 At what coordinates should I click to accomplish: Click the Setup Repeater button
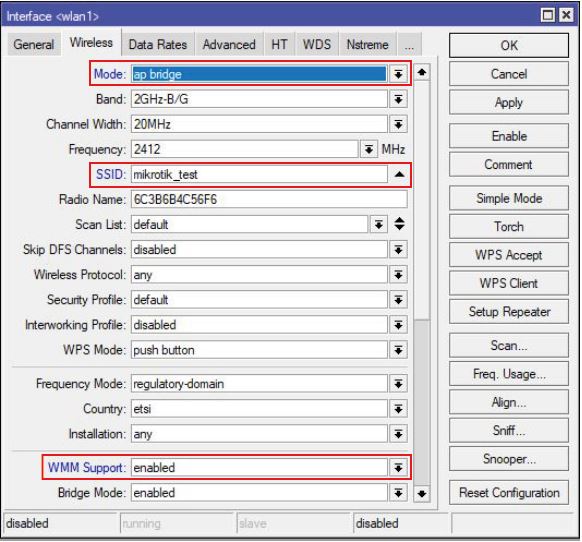[x=509, y=311]
